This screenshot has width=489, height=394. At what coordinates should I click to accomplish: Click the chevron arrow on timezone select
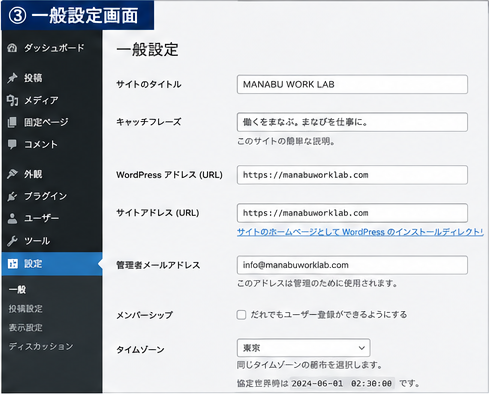pos(362,348)
